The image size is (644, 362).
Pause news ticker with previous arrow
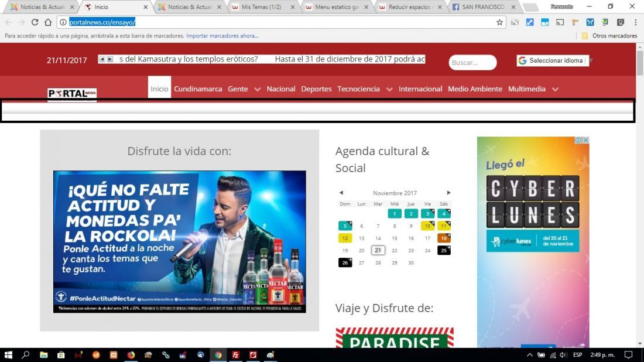click(x=102, y=59)
